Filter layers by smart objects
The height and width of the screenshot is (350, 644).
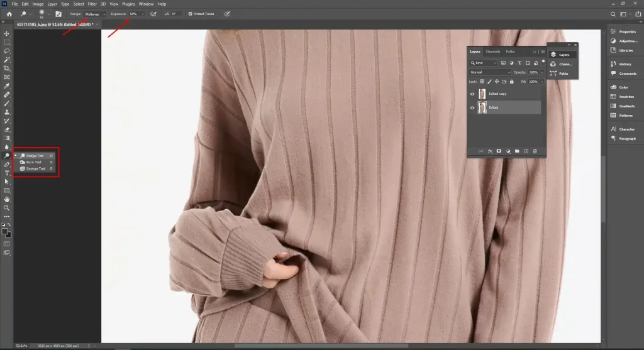536,63
